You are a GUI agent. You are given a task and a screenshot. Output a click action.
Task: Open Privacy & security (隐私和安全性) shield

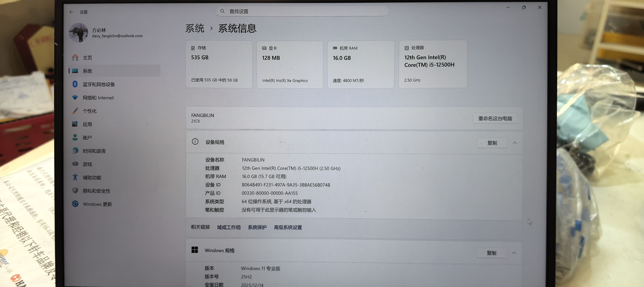click(75, 191)
